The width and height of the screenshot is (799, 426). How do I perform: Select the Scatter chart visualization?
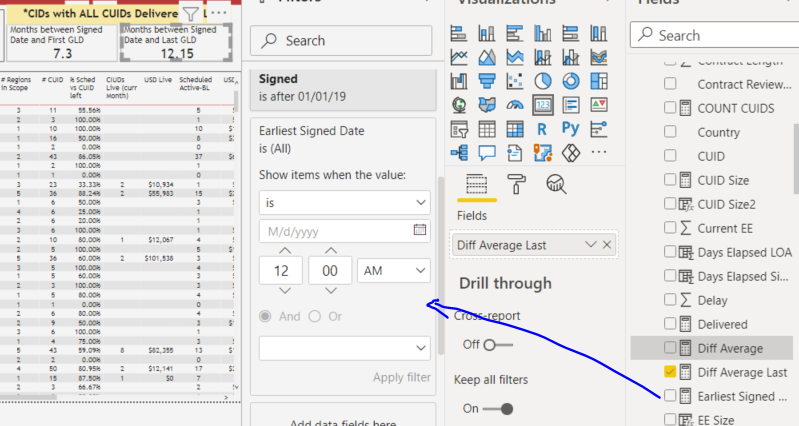(515, 81)
